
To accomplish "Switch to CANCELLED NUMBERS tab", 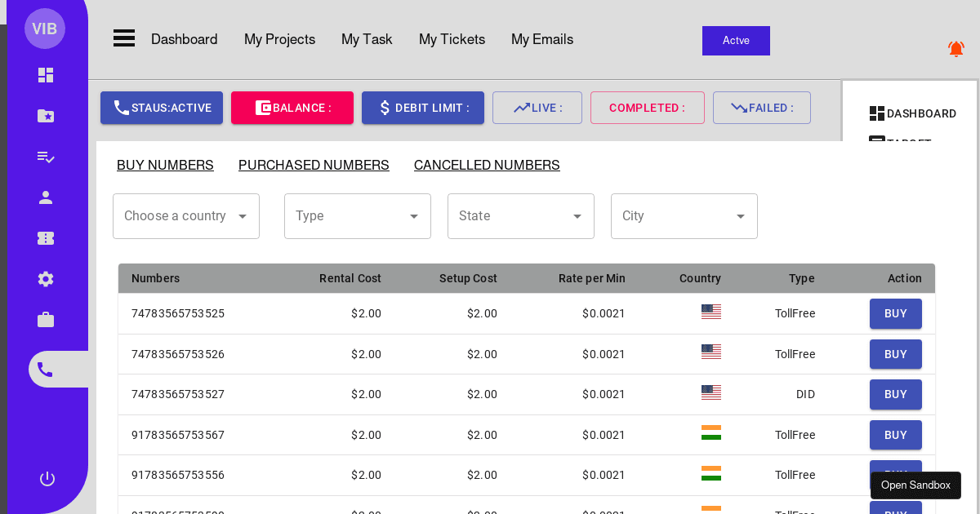I will pyautogui.click(x=487, y=165).
